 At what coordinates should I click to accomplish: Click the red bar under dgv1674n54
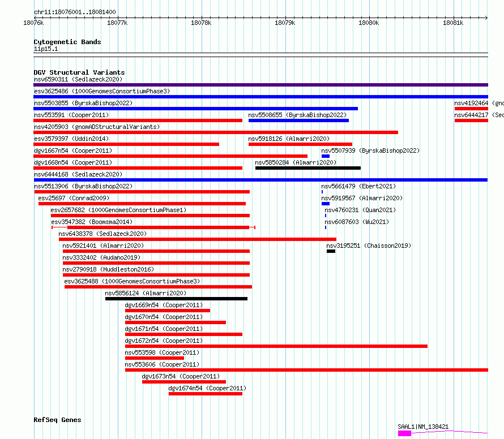[206, 394]
